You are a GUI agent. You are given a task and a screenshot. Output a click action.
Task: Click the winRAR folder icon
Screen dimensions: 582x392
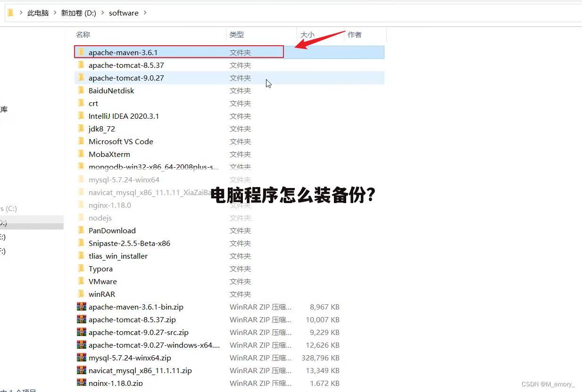(81, 294)
